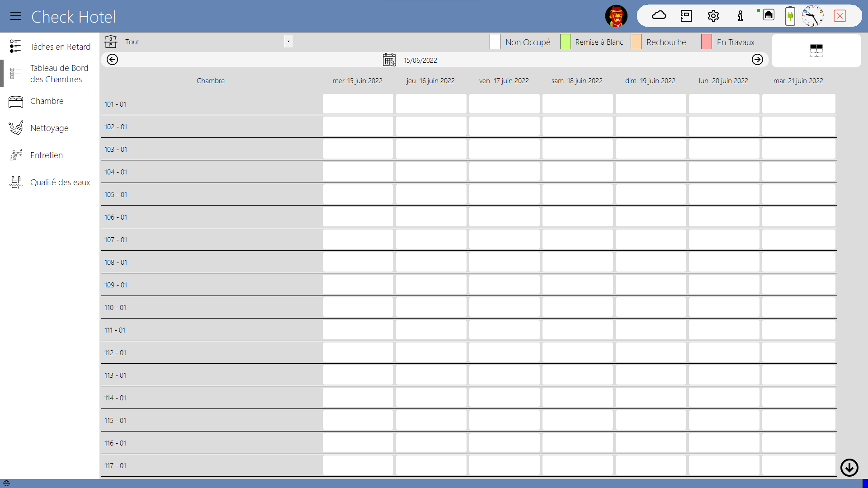Click the Qualité des eaux pool icon
This screenshot has width=868, height=488.
click(x=15, y=182)
